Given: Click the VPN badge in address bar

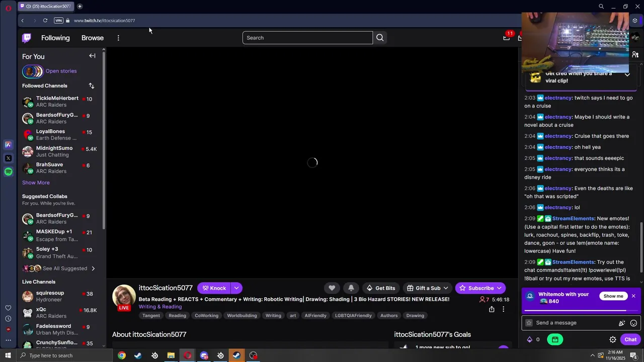Looking at the screenshot, I should (x=58, y=21).
